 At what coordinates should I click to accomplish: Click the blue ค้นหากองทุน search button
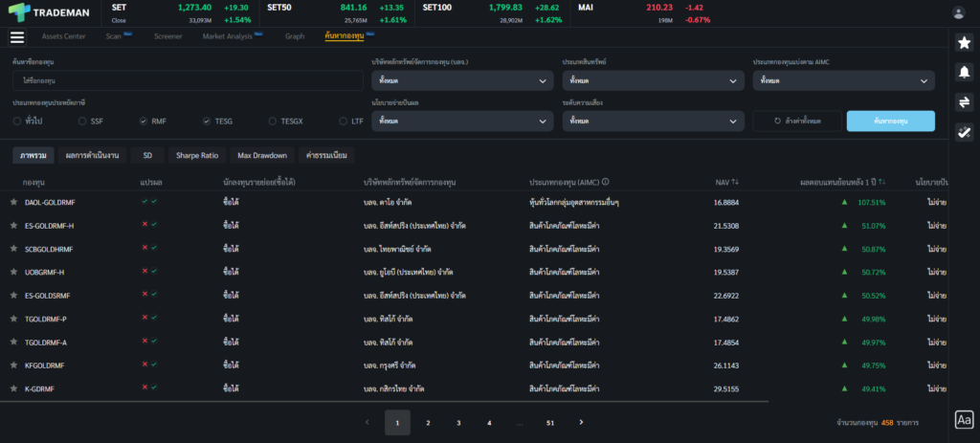tap(891, 121)
